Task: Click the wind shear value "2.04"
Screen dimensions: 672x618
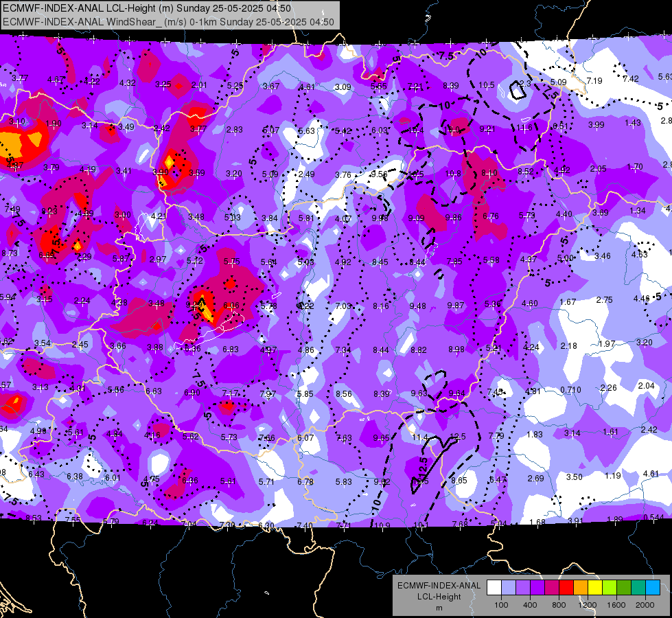Action: 647,385
